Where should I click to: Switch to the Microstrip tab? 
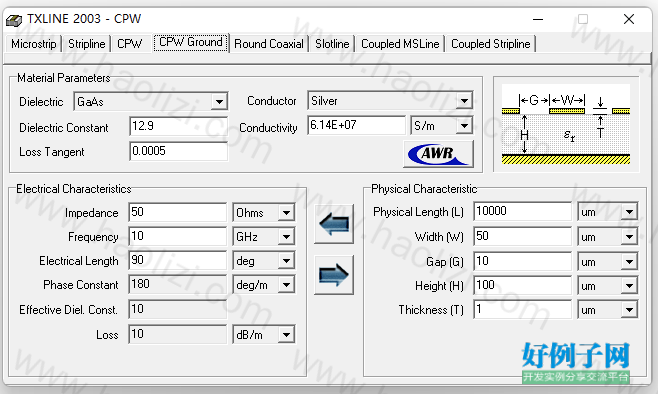pos(34,44)
